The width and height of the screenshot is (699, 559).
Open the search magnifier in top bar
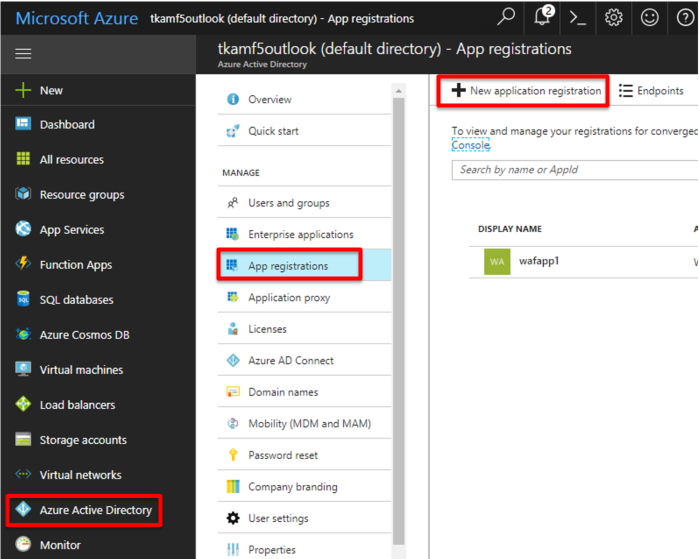click(506, 18)
